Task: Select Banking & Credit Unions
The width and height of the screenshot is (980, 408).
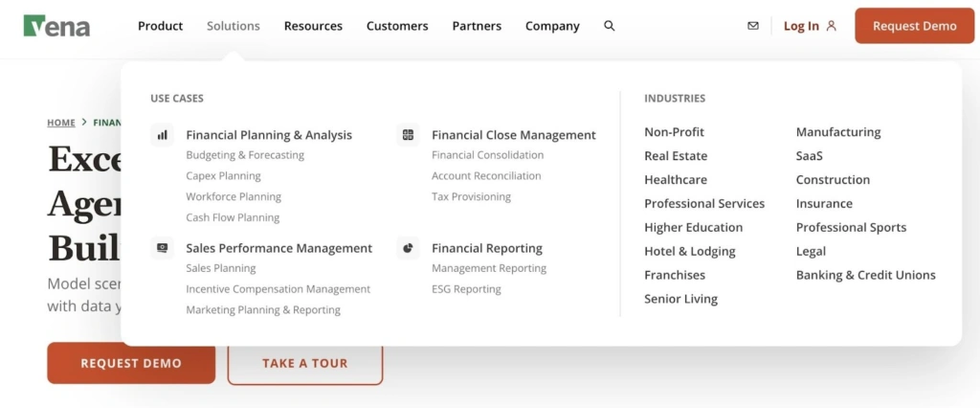Action: pos(865,275)
